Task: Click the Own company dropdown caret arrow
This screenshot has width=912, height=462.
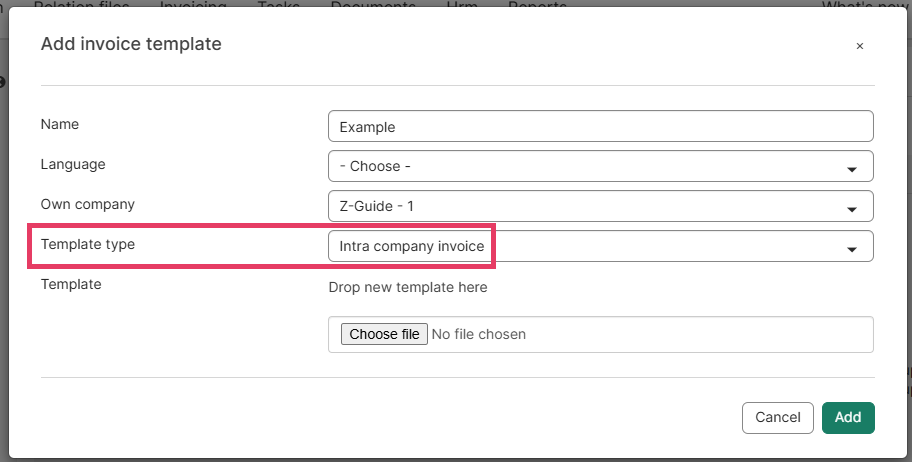Action: (852, 209)
